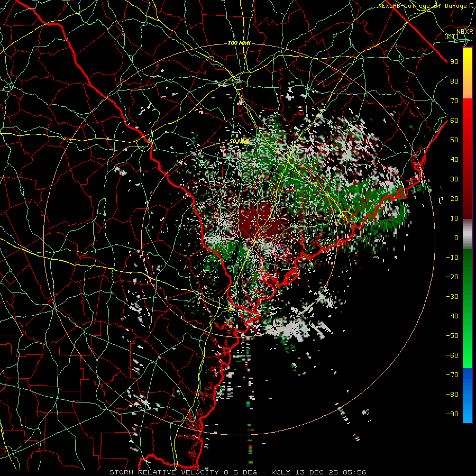Pick the -70 velocity scale label

coord(452,375)
